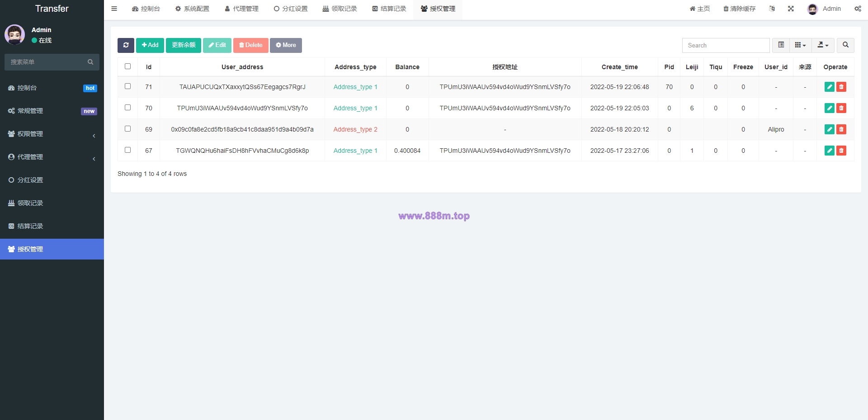Click the language switch icon in header
The width and height of the screenshot is (868, 420).
(772, 9)
